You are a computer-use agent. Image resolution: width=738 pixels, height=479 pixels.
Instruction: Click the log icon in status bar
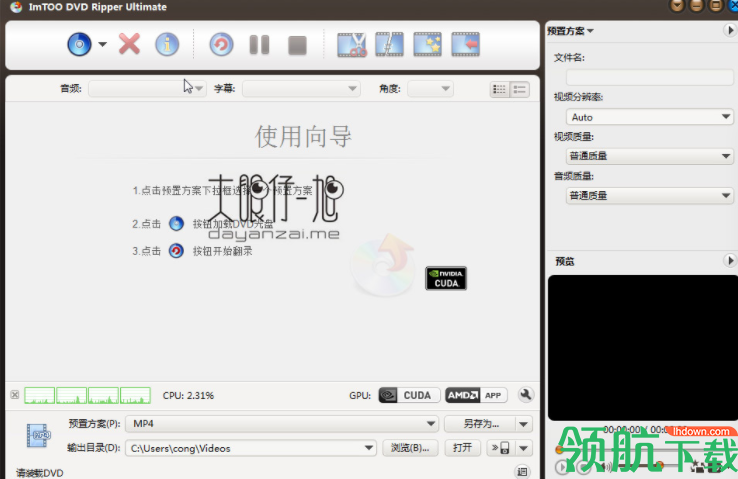(x=522, y=471)
